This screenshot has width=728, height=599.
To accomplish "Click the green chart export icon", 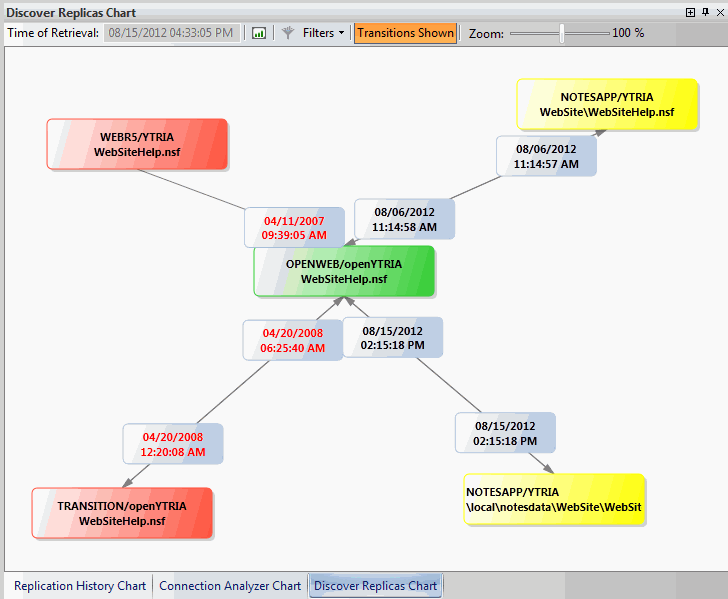I will click(x=259, y=33).
